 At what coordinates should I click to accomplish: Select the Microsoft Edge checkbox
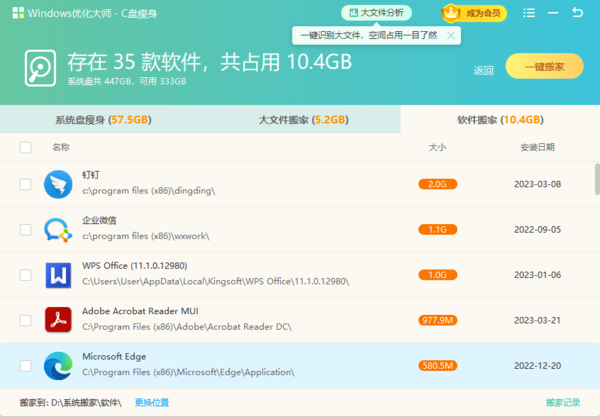click(26, 366)
